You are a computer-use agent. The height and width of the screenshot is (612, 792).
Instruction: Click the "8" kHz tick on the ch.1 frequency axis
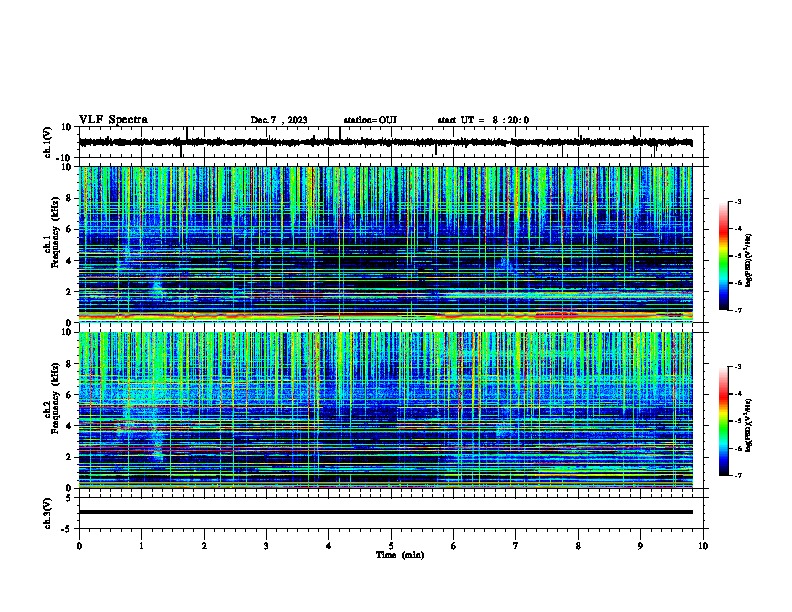click(69, 198)
